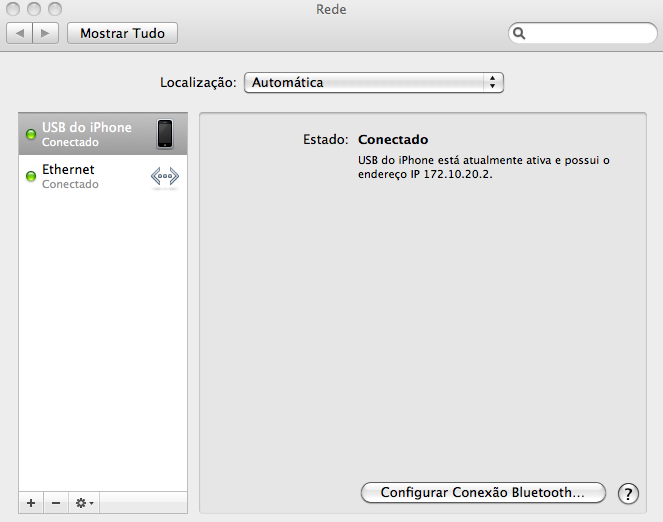Focus the search field in the toolbar
663x522 pixels.
583,33
